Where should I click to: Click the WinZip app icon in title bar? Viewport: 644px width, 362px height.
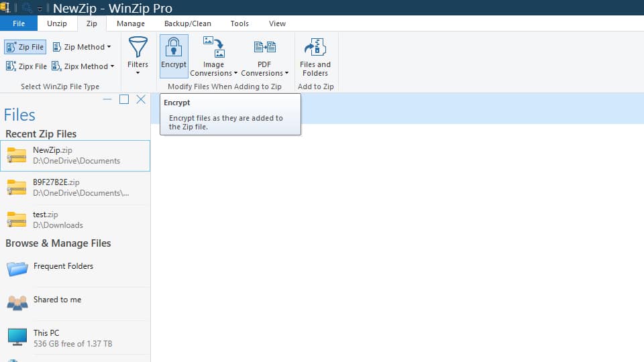coord(5,7)
